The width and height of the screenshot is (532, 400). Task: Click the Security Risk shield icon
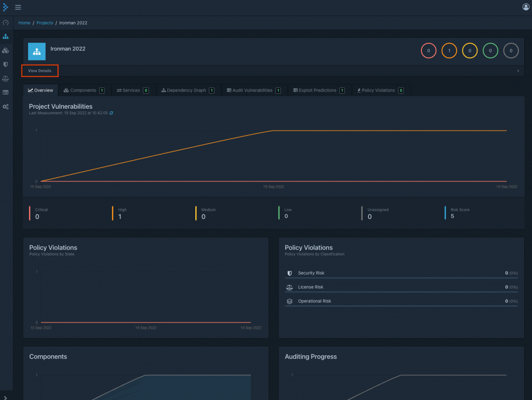pyautogui.click(x=289, y=274)
